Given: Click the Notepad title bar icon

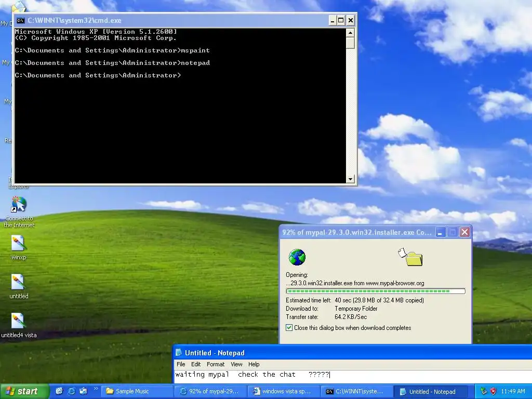Looking at the screenshot, I should 179,353.
